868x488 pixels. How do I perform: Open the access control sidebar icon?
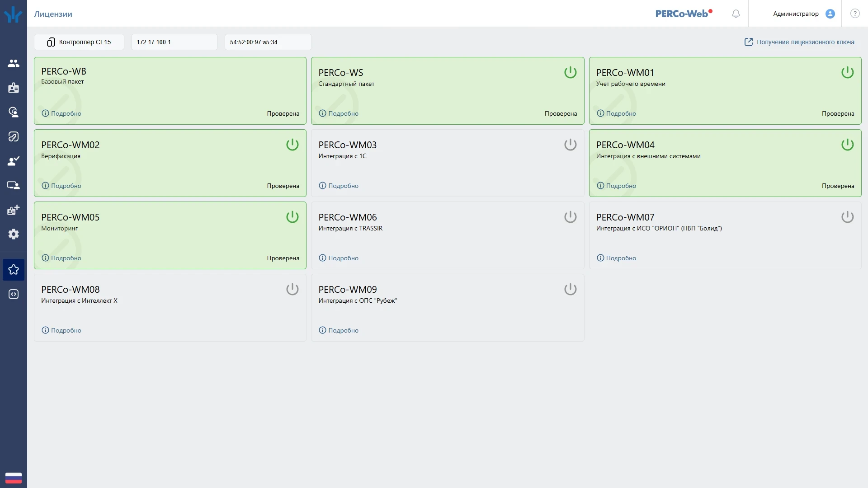14,112
